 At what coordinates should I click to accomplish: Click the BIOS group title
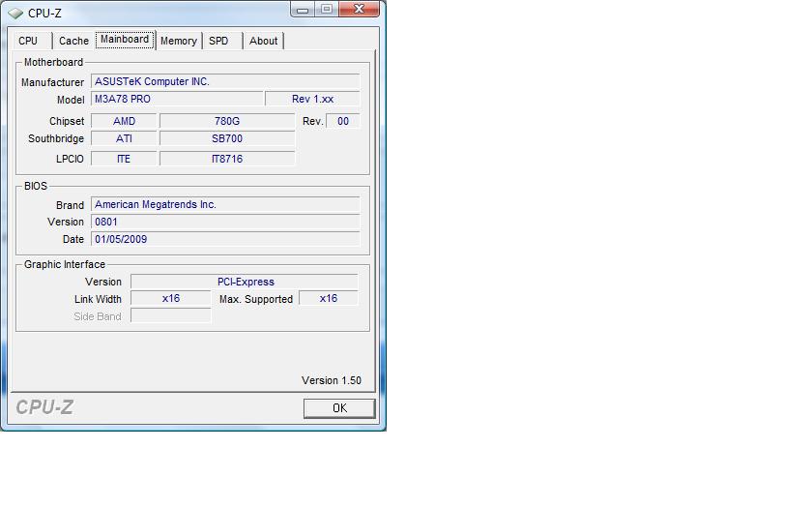36,186
